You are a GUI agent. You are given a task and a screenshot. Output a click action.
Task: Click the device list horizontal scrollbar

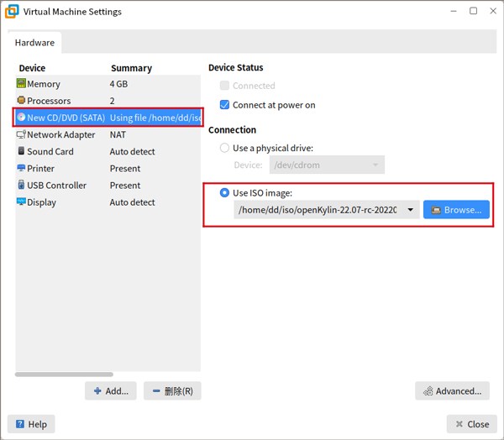pyautogui.click(x=64, y=375)
